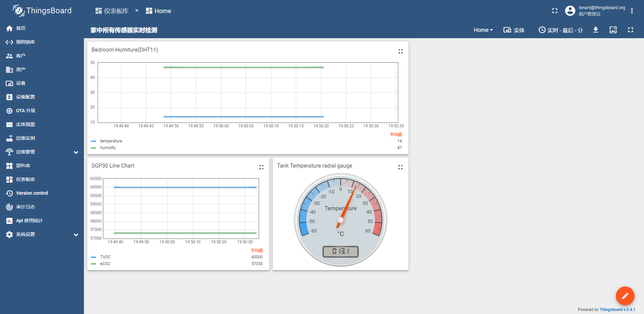Open 设备配置 device profiles
Viewport: 644px width, 314px height.
(42, 97)
